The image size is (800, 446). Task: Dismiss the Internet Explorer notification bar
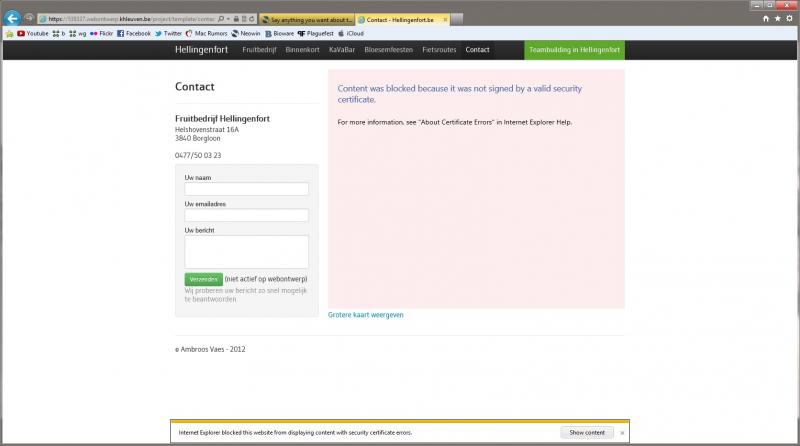coord(622,433)
